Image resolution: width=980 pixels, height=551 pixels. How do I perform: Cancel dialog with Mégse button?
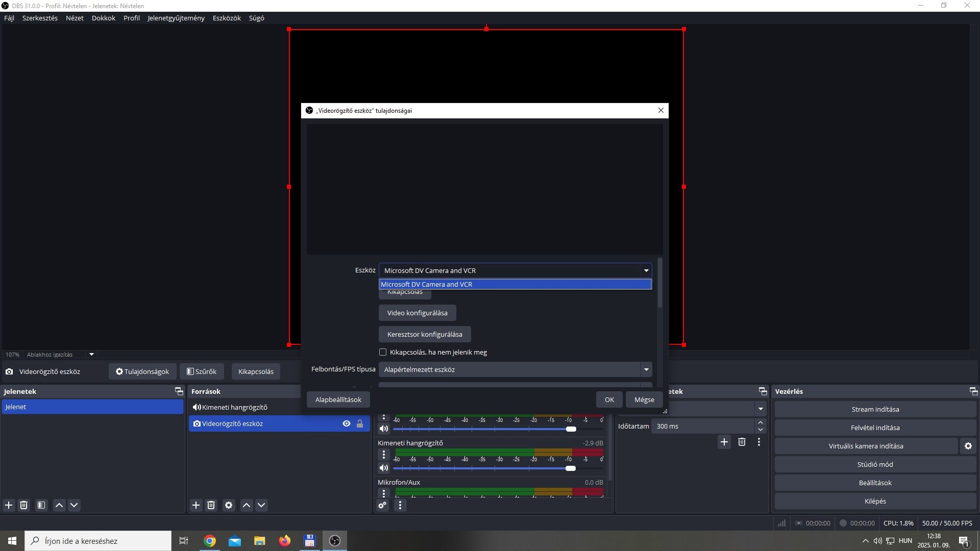(644, 399)
